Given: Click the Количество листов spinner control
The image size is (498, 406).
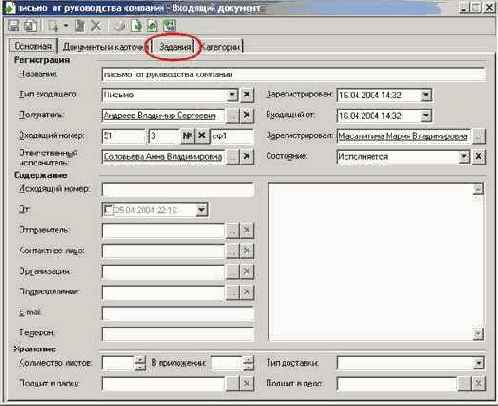Looking at the screenshot, I should [x=140, y=363].
